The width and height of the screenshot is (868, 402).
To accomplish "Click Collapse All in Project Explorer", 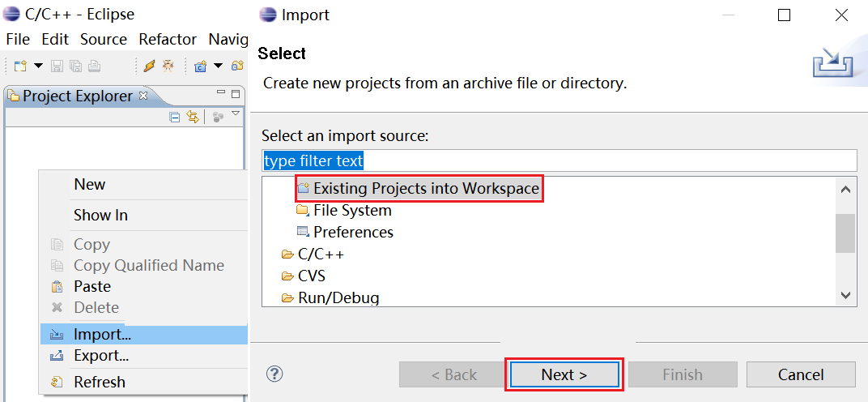I will click(175, 117).
